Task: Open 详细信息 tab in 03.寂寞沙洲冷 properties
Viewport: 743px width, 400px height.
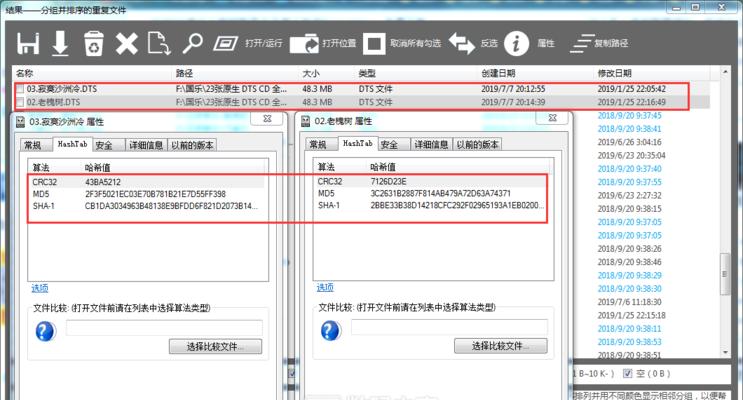Action: pos(146,145)
